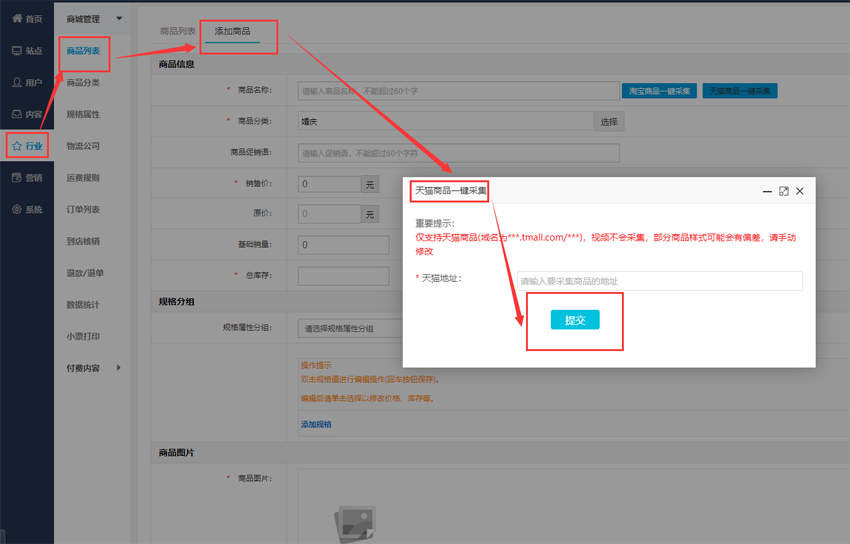Open 商品分类 in the side menu

[83, 83]
